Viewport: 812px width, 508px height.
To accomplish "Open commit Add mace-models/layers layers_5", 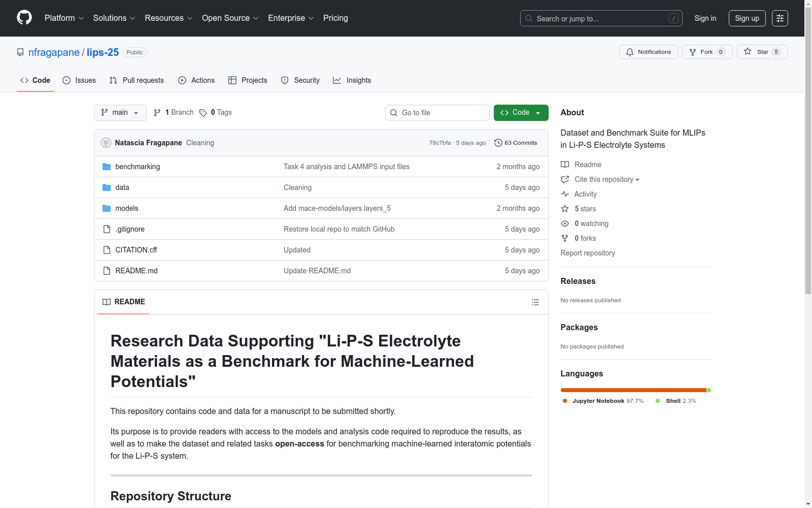I will coord(337,208).
